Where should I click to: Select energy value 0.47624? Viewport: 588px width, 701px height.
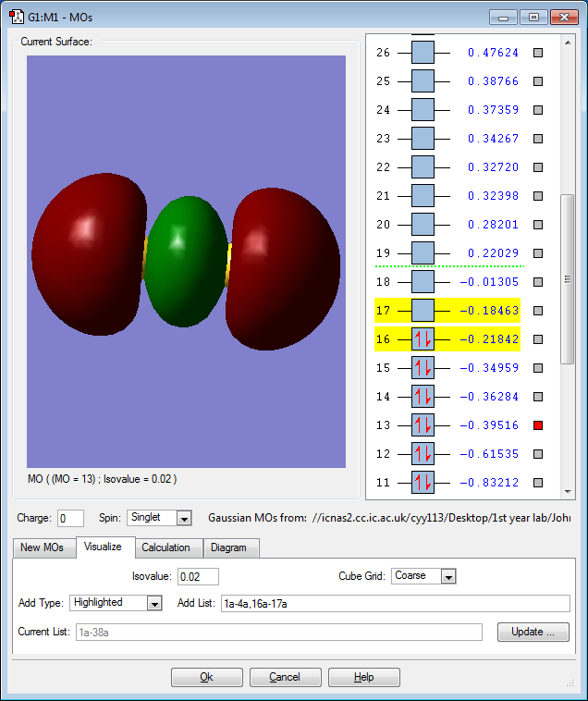tap(493, 53)
